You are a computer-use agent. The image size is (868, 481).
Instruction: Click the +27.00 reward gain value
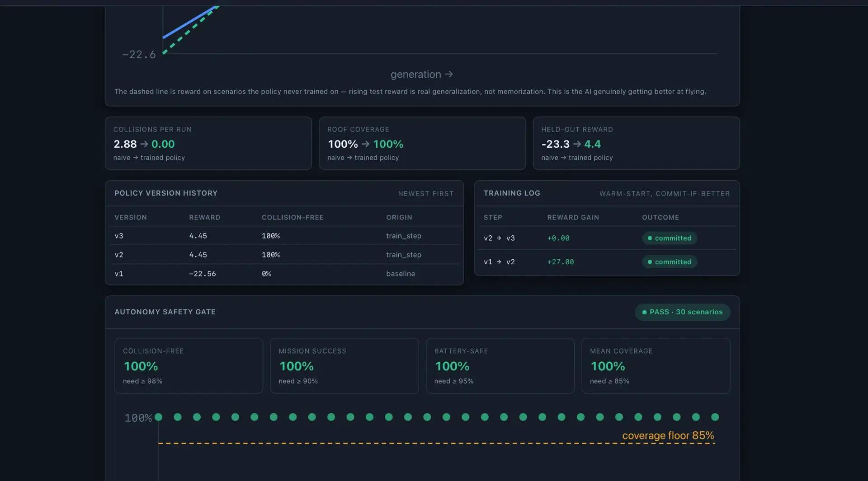tap(561, 262)
